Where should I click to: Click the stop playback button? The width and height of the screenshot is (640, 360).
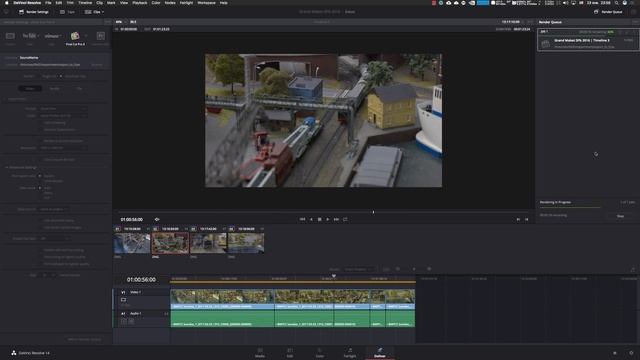click(x=319, y=220)
